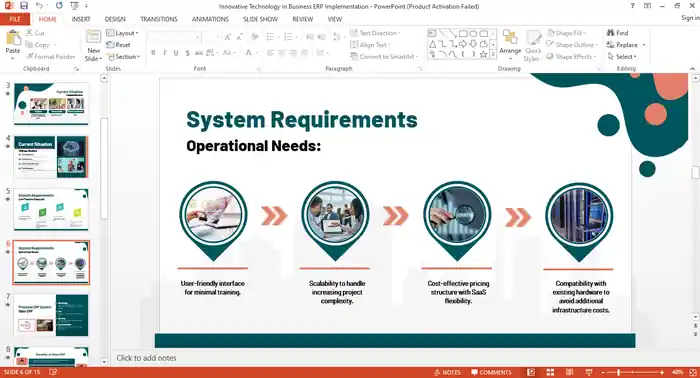Switch to the DESIGN tab
700x378 pixels.
click(115, 19)
